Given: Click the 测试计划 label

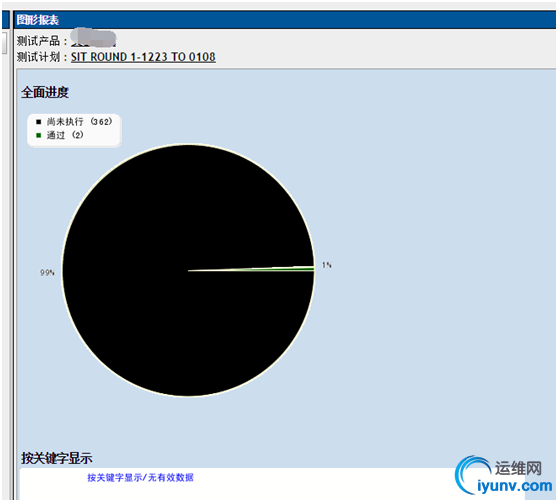Looking at the screenshot, I should pos(41,57).
